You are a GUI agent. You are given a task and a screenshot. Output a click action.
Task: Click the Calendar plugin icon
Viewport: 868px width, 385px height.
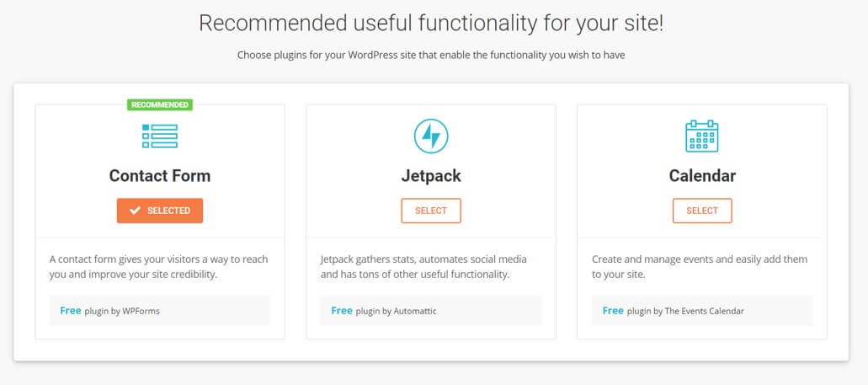pos(702,136)
